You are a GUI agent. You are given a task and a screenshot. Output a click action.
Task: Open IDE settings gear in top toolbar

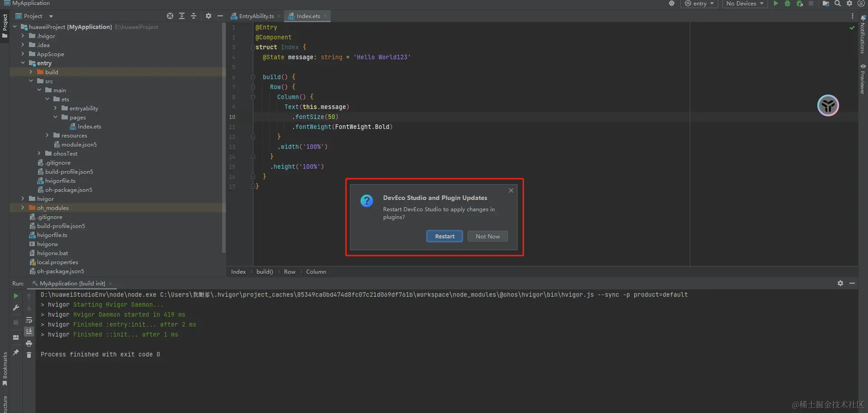[849, 4]
